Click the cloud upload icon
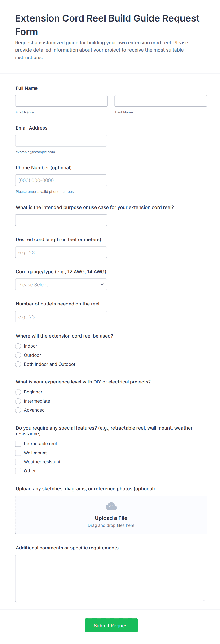Viewport: 220px width, 644px height. click(111, 506)
